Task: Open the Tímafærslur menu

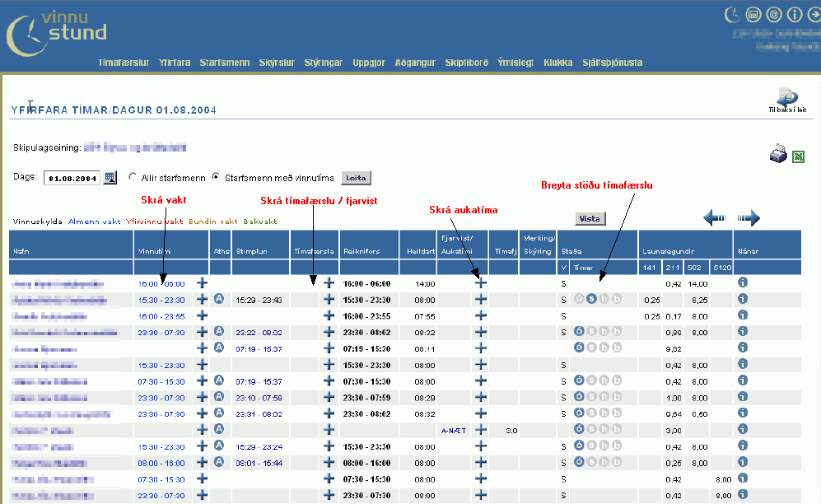Action: [x=124, y=63]
